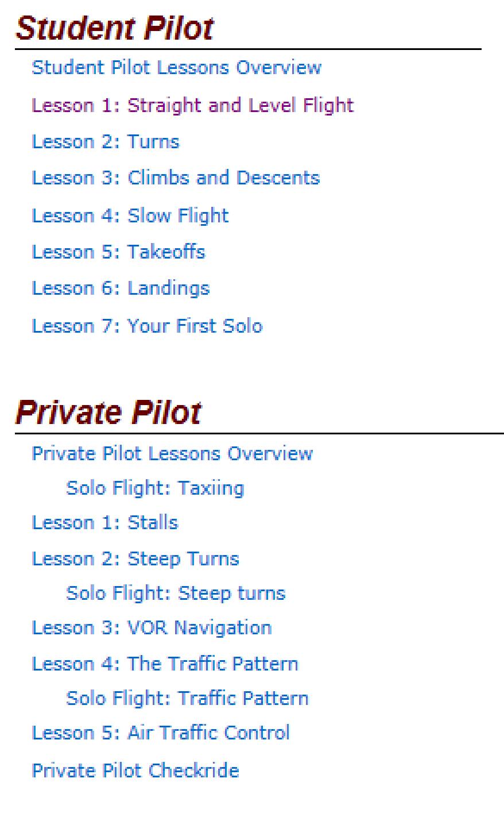Image resolution: width=504 pixels, height=813 pixels.
Task: Click the Lesson 2: Steep Turns link
Action: point(135,558)
